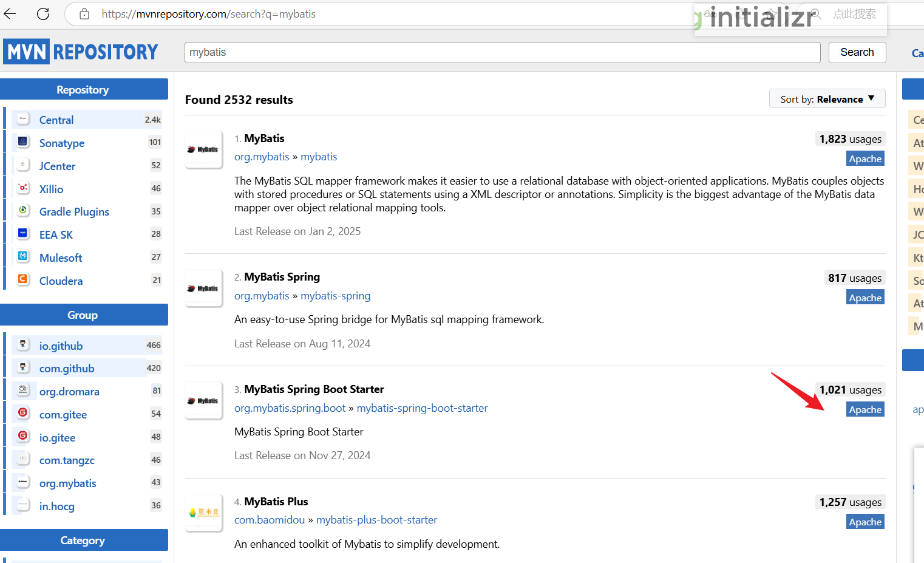Open the JCenter repository link
Viewport: 924px width, 563px height.
click(57, 166)
